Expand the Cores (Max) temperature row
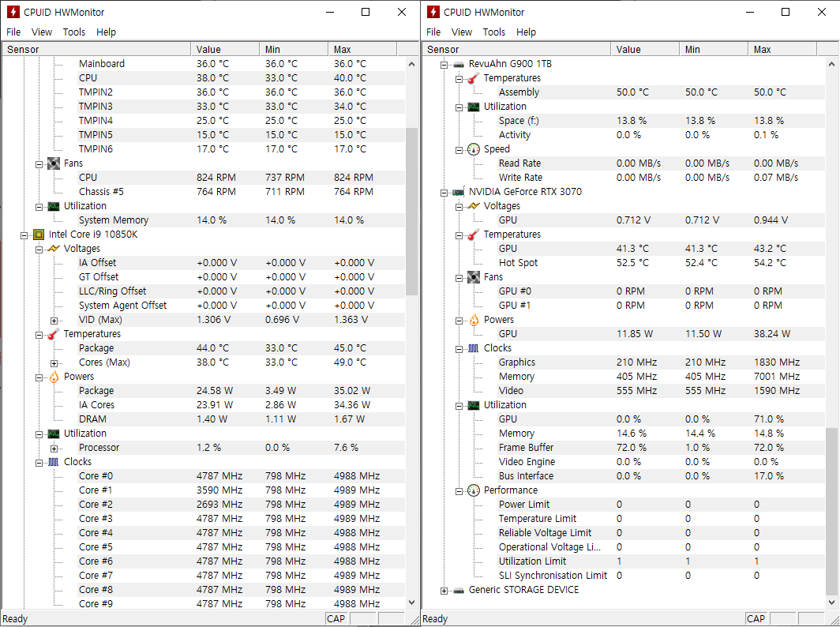840x627 pixels. (x=54, y=362)
